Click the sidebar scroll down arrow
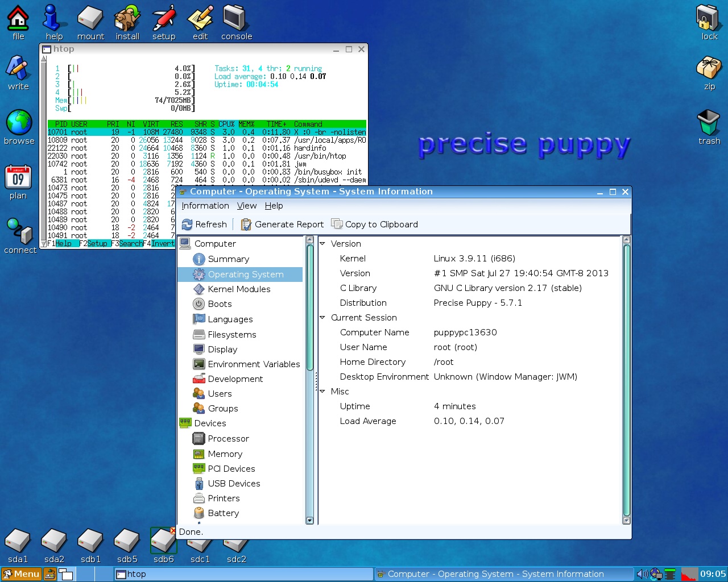 click(309, 520)
